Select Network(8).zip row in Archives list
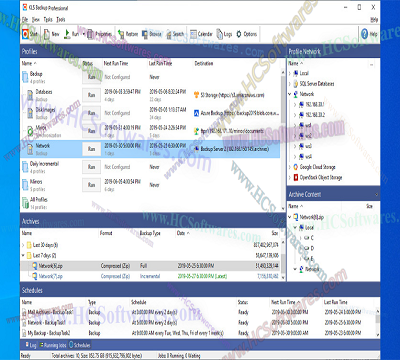This screenshot has width=400, height=360. [x=150, y=266]
